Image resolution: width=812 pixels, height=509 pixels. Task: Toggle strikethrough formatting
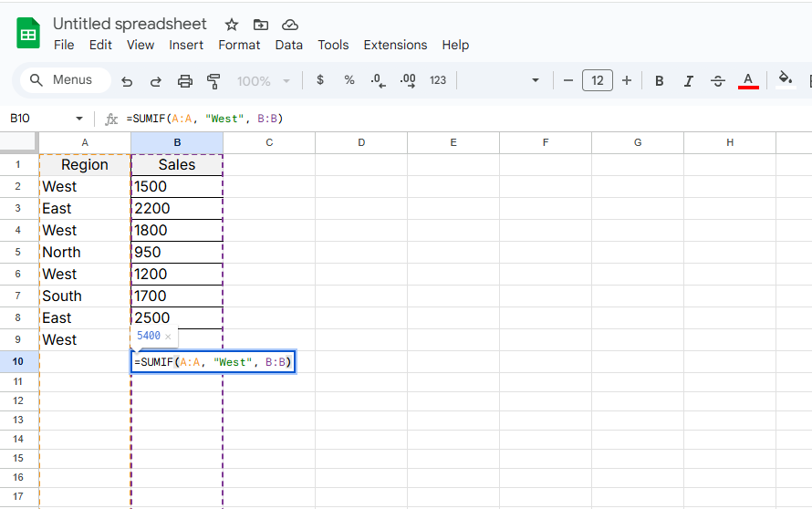718,81
